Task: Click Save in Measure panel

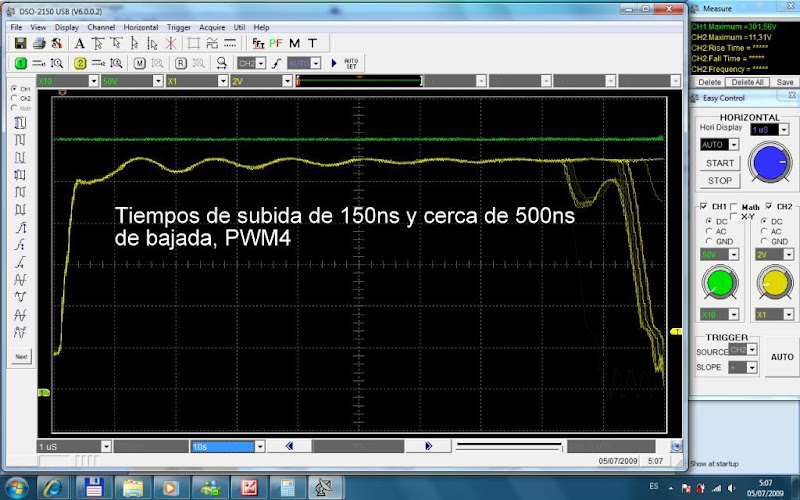Action: (785, 82)
